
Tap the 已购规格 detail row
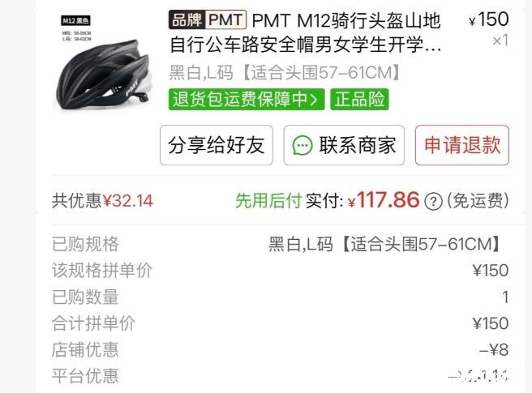coord(281,244)
